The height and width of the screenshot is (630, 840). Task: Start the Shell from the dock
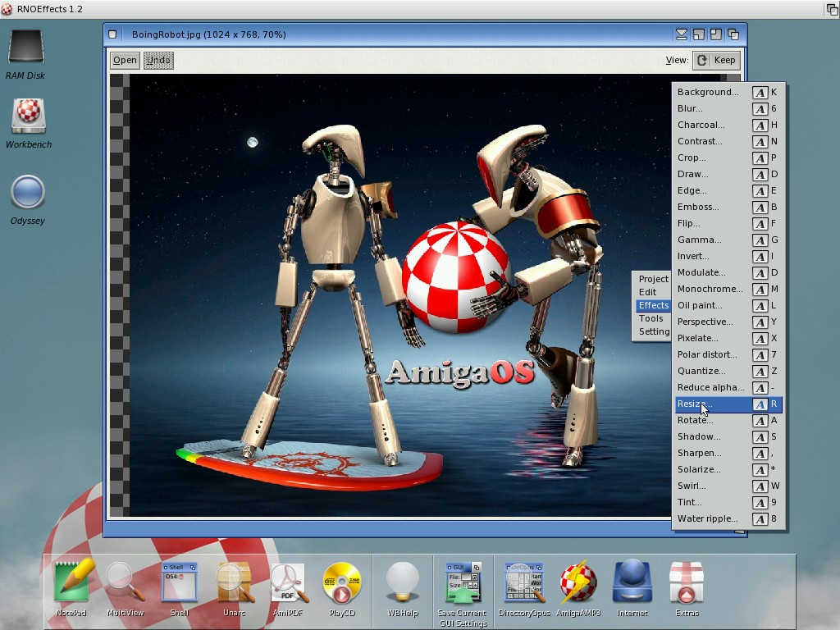179,582
